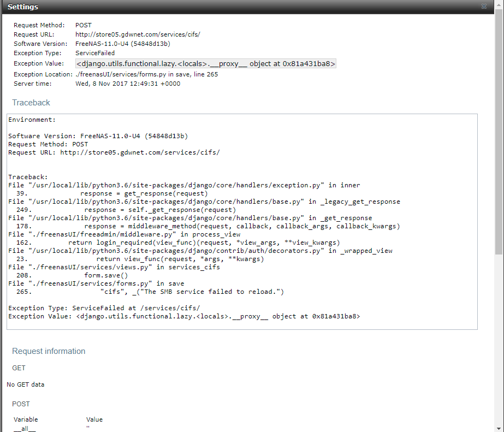Click the 'SMB service failed to reload' line

tap(150, 292)
